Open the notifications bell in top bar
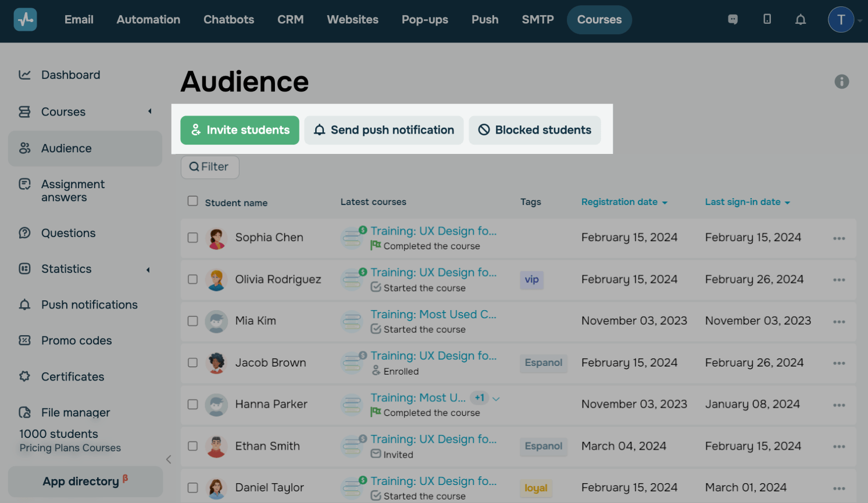The width and height of the screenshot is (868, 503). click(801, 20)
